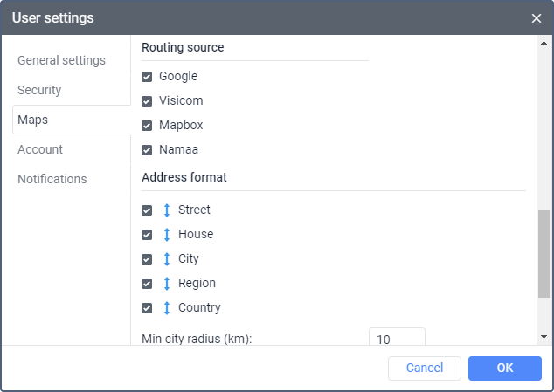
Task: Click the scrollbar up arrow
Action: click(544, 43)
